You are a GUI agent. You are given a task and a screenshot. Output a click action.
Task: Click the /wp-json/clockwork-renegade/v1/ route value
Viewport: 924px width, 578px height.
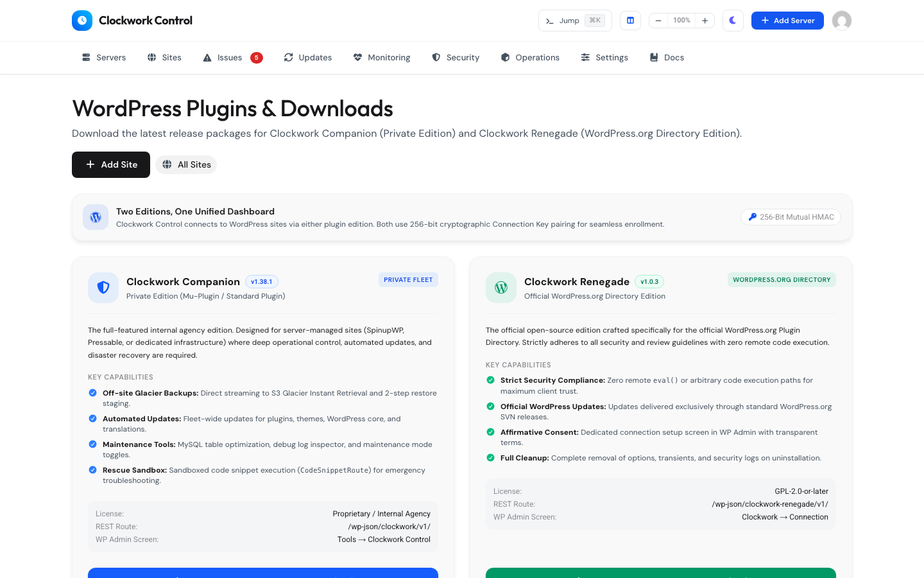tap(770, 504)
